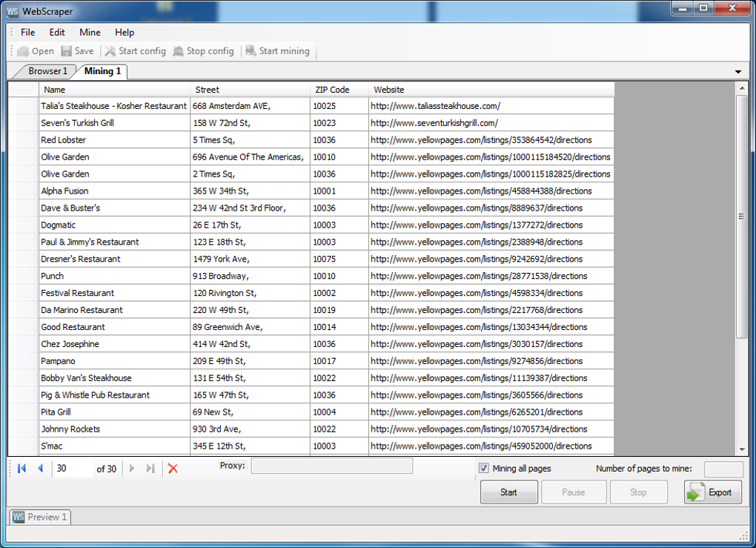Click the Pause button
The width and height of the screenshot is (756, 548).
pos(574,492)
